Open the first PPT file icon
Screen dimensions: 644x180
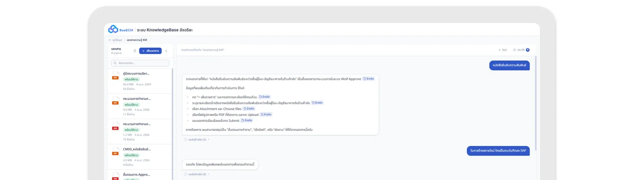[x=115, y=76]
